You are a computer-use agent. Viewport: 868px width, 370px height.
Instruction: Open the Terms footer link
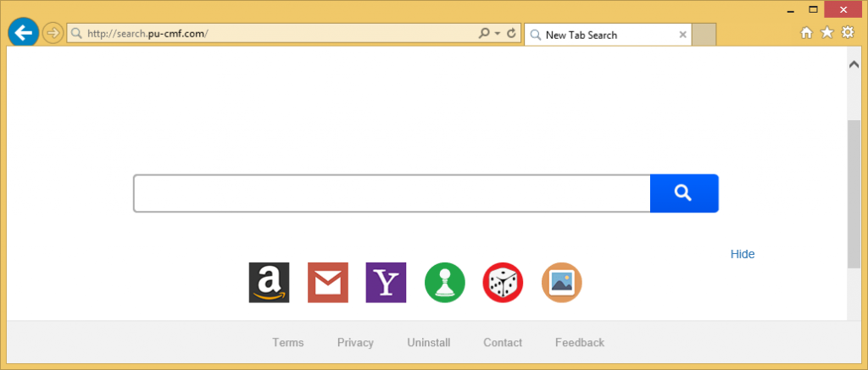[288, 343]
